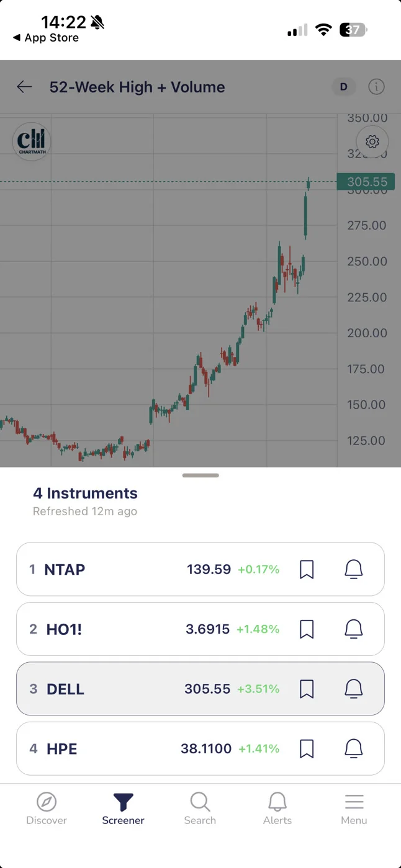Image resolution: width=401 pixels, height=868 pixels.
Task: Bookmark the NTAP instrument
Action: [307, 569]
